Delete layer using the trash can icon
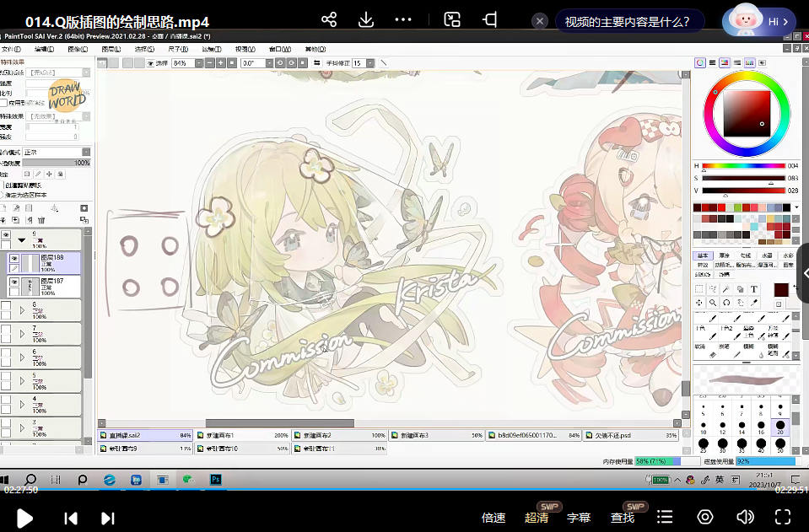The image size is (809, 532). 41,220
